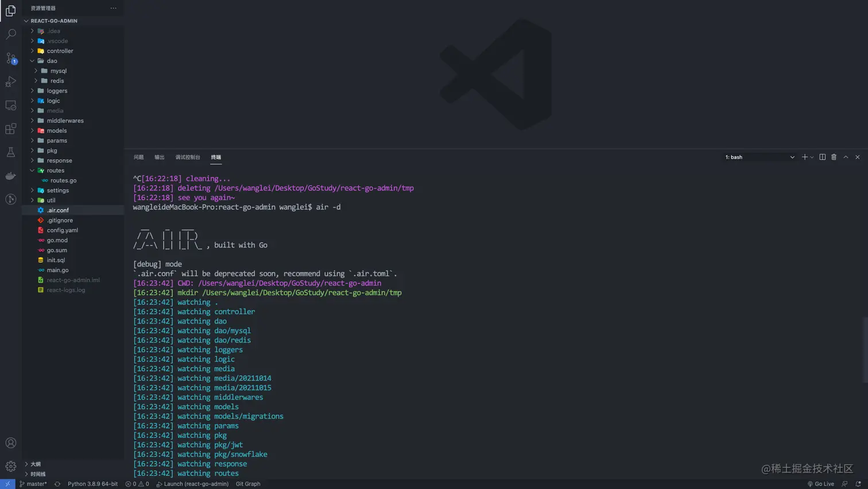Open the Source Control view
The width and height of the screenshot is (868, 489).
coord(11,58)
